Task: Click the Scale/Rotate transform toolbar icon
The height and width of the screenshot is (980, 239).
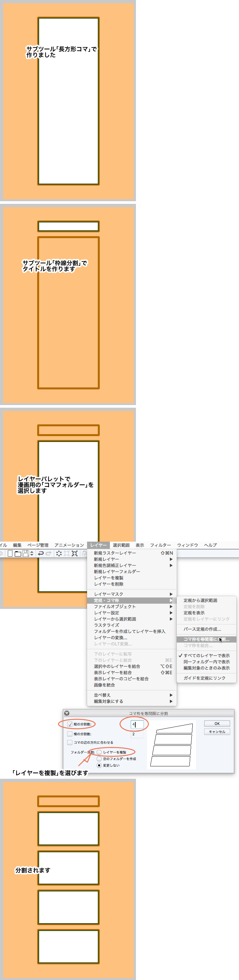Action: (74, 553)
